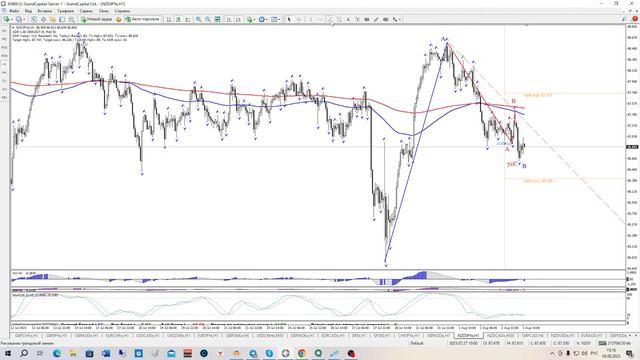Expand the Templates dropdown arrow

[280, 19]
